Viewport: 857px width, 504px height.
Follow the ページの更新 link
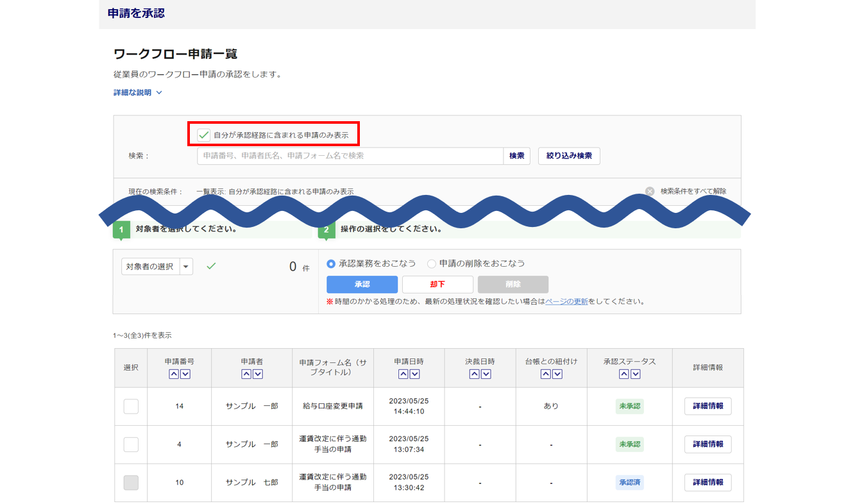click(566, 301)
